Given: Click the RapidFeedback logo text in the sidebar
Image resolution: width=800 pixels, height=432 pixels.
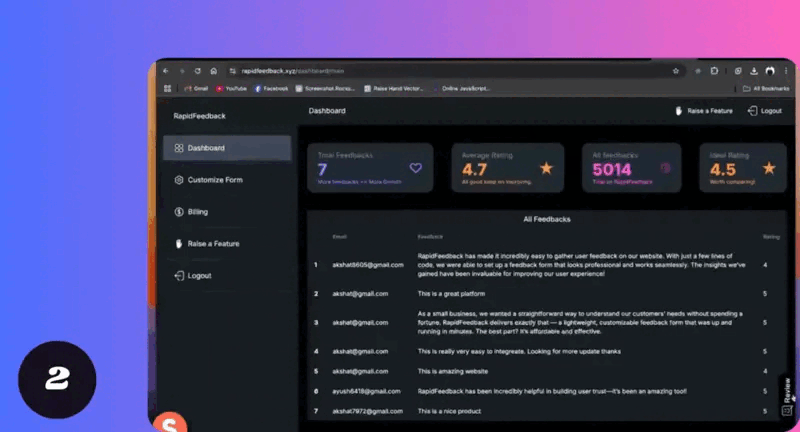Looking at the screenshot, I should coord(199,116).
